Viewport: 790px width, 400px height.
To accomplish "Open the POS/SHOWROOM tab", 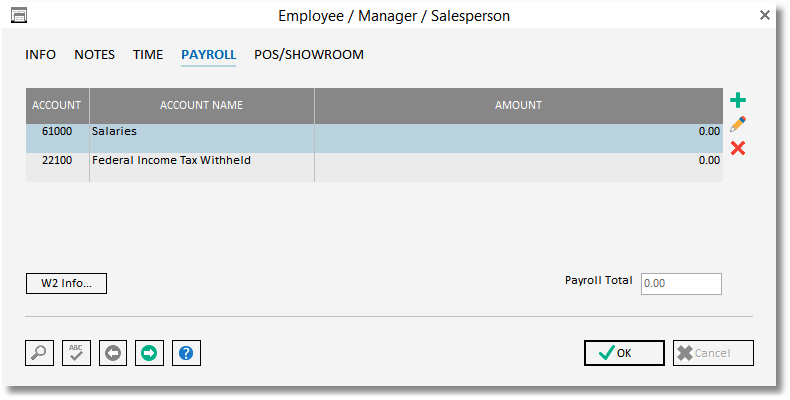I will [309, 54].
